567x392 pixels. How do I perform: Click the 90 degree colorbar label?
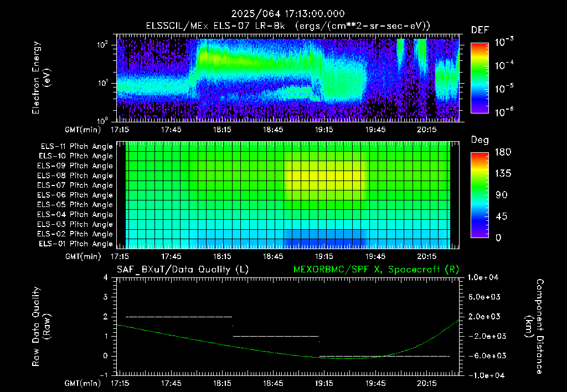pyautogui.click(x=502, y=195)
